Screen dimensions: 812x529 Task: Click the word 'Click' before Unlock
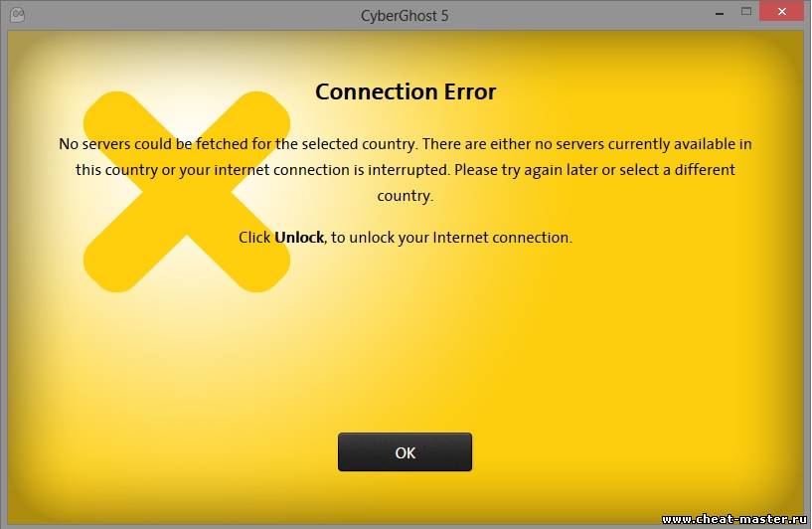[x=254, y=238]
